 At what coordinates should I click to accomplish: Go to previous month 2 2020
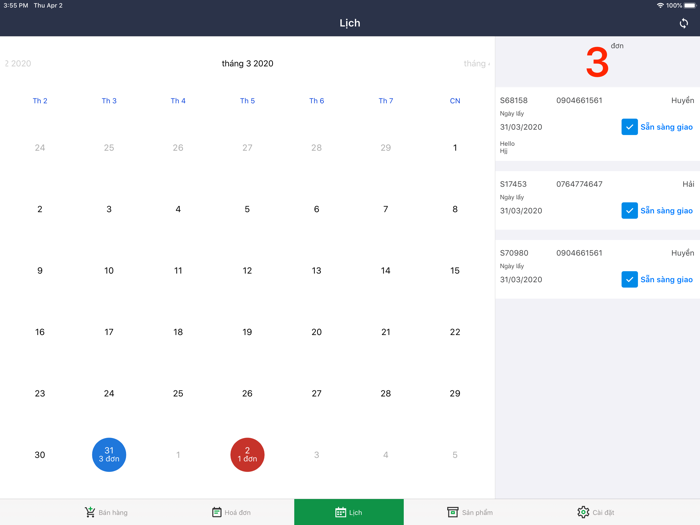coord(18,63)
